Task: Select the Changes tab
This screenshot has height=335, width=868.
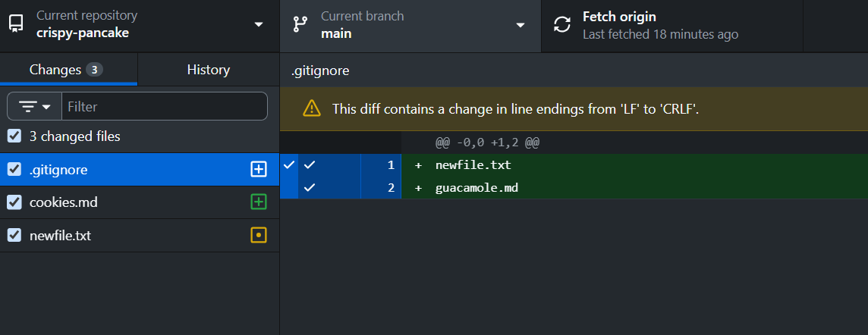Action: coord(68,70)
